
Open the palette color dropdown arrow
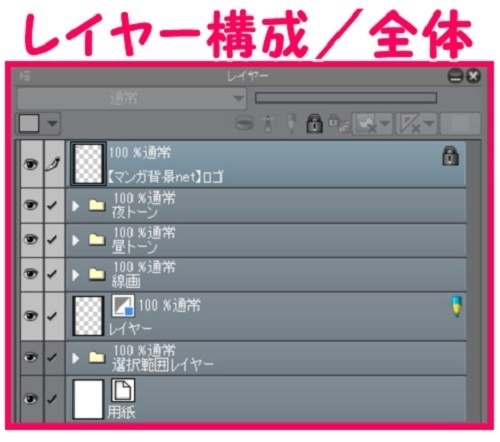tap(51, 123)
